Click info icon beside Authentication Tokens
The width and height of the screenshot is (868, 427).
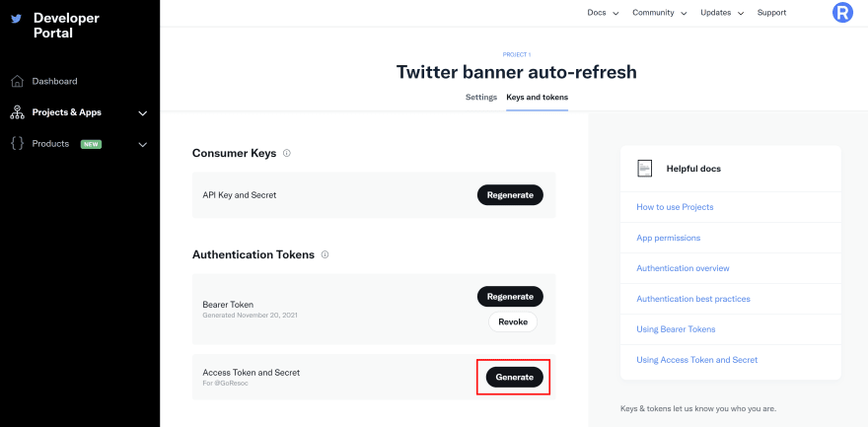tap(325, 255)
